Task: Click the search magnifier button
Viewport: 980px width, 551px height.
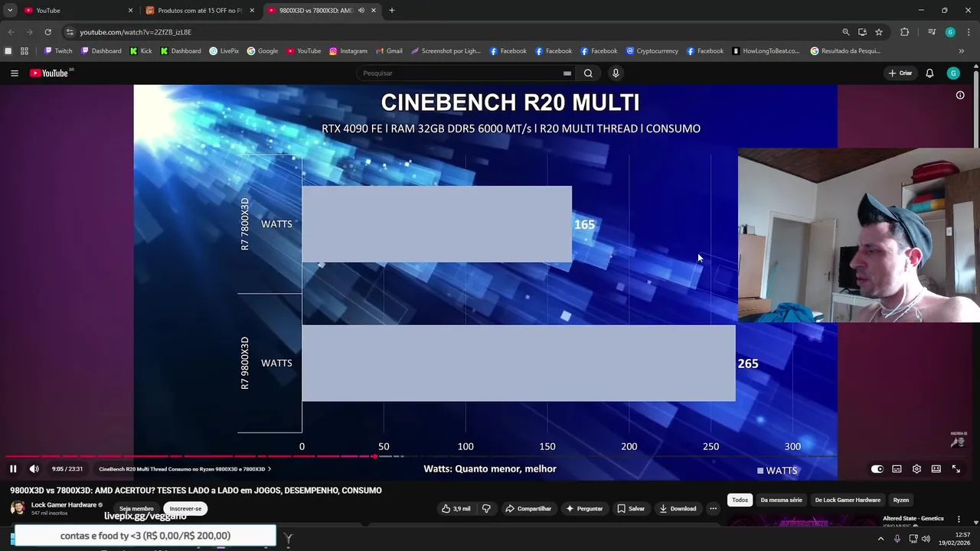Action: (588, 73)
